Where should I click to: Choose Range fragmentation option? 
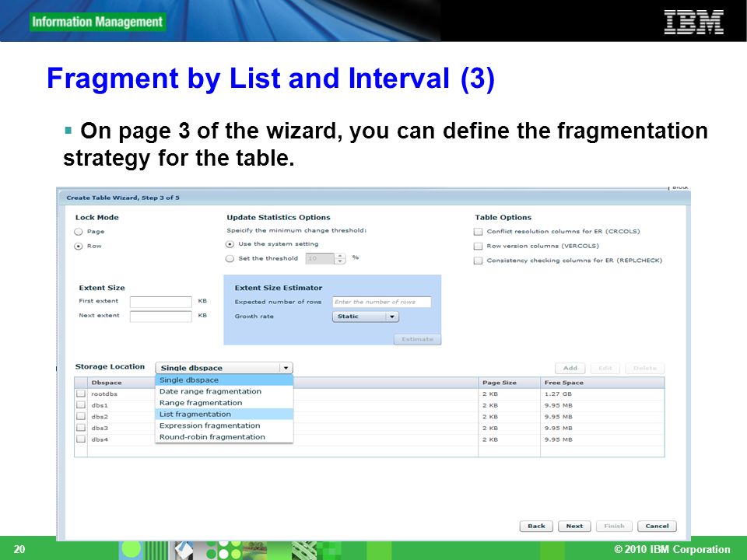[224, 403]
